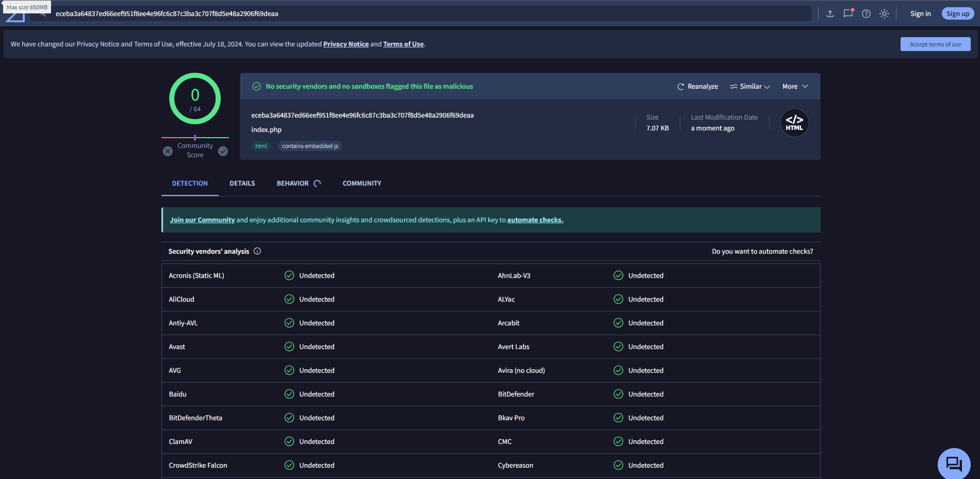Image resolution: width=980 pixels, height=479 pixels.
Task: Click the BitDefenderTheta vendor name
Action: tap(195, 418)
